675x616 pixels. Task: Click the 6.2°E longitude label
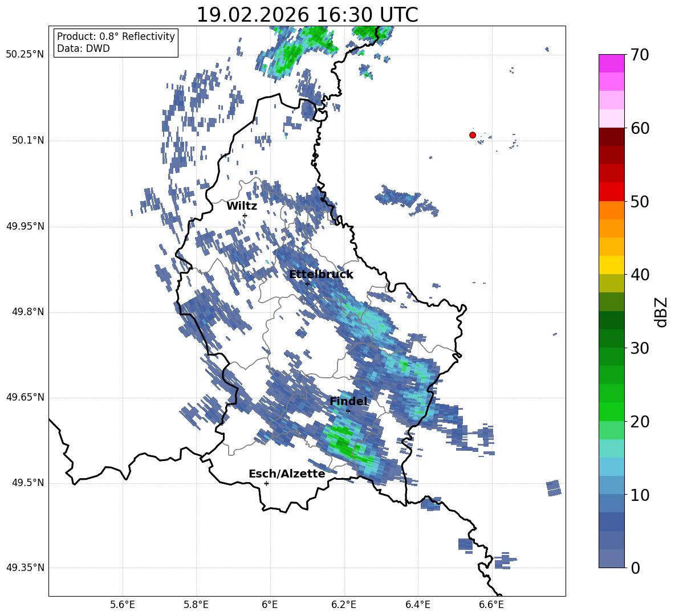point(344,605)
